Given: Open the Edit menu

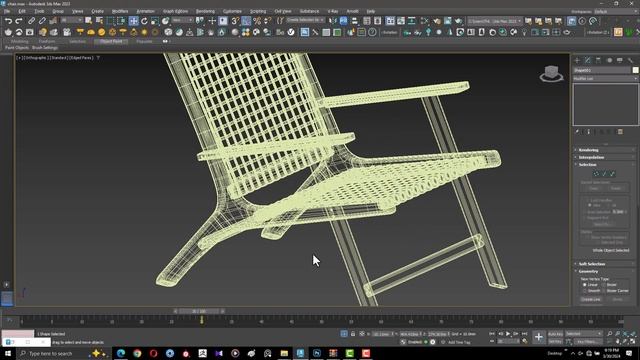Looking at the screenshot, I should pos(22,11).
